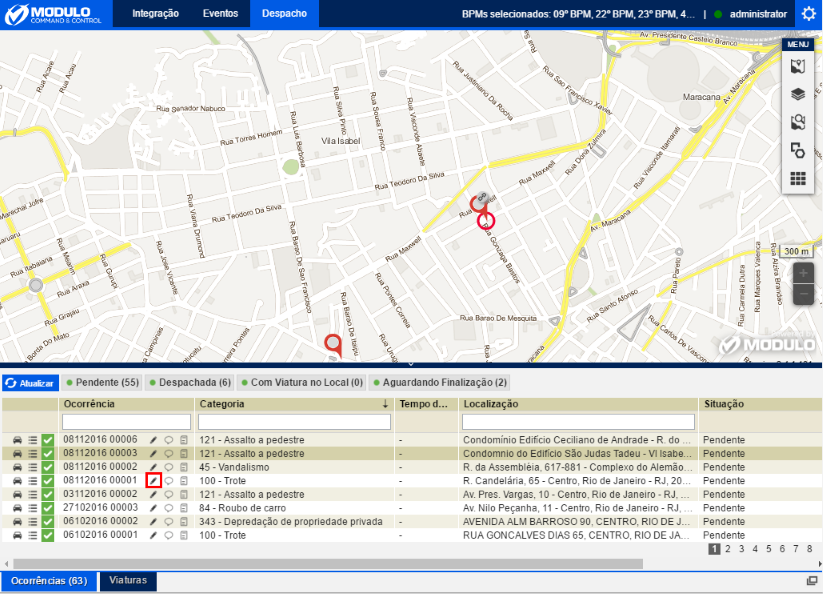
Task: Toggle green checkbox for 08112016 00001
Action: point(48,481)
